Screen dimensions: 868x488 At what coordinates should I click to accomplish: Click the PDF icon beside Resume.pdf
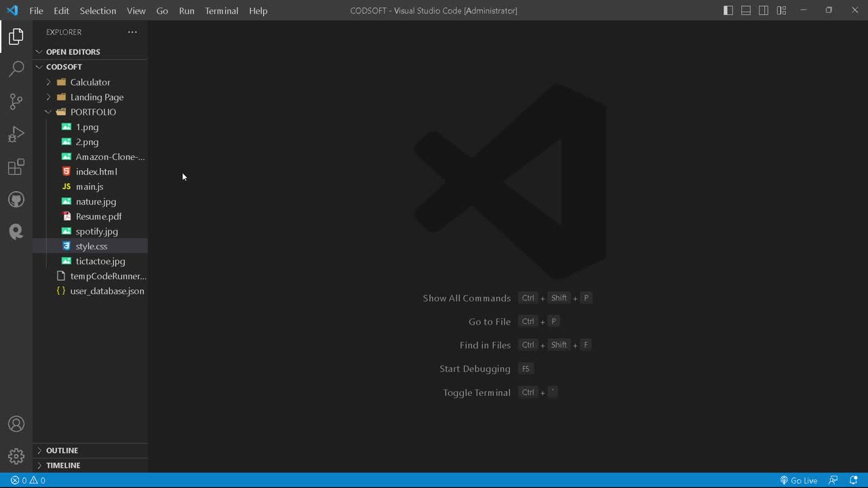point(66,216)
